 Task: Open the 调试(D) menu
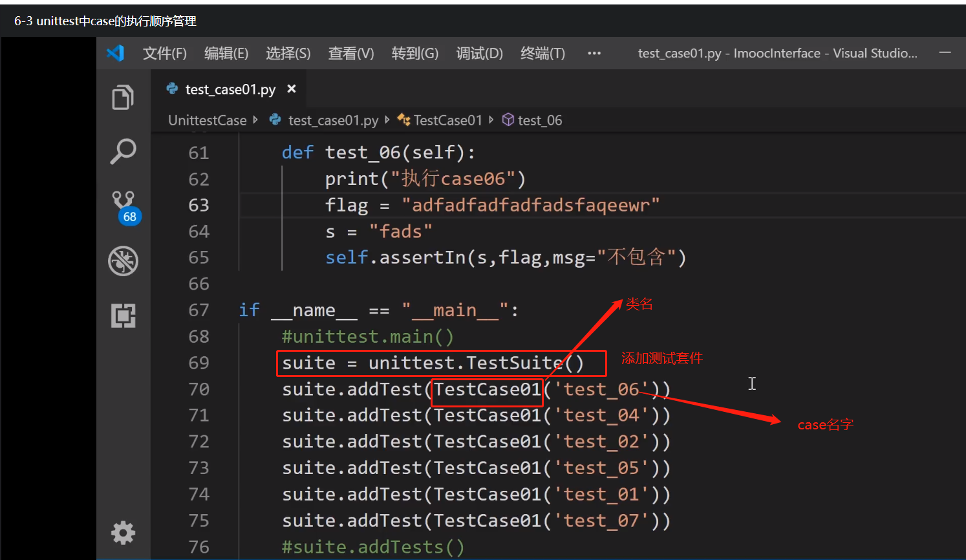pos(480,53)
